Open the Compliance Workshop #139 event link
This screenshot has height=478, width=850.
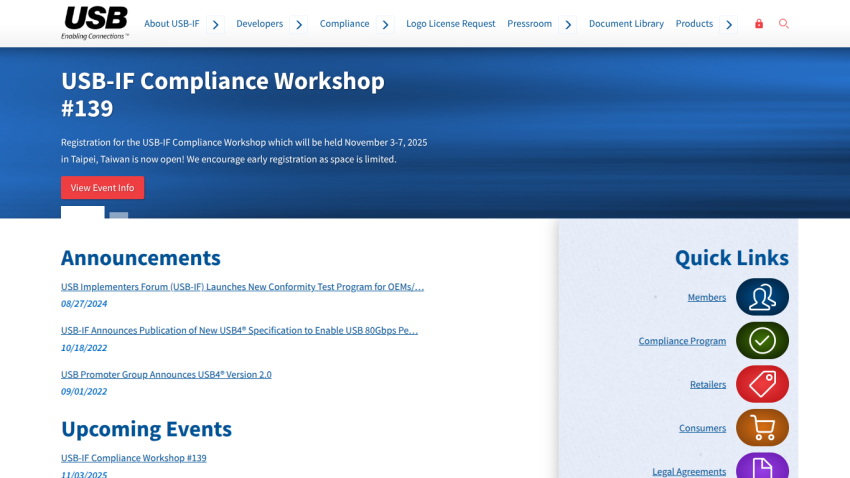[x=133, y=458]
